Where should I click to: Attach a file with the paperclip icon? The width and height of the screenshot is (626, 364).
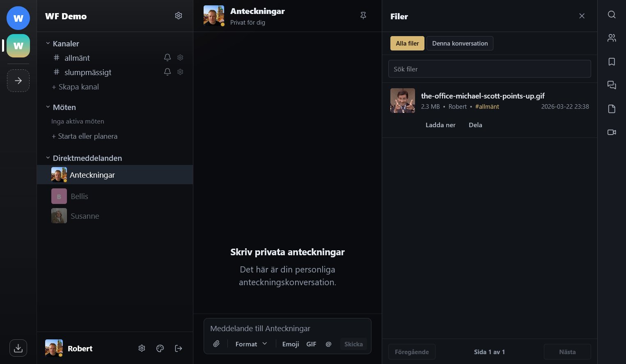click(216, 343)
